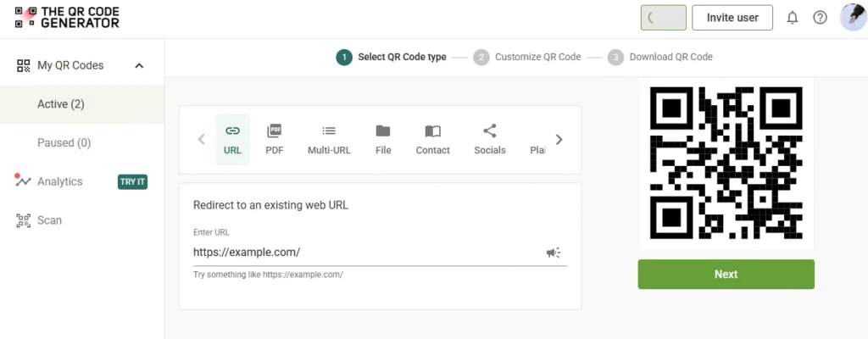
Task: Choose the Contact book icon
Action: (x=433, y=131)
